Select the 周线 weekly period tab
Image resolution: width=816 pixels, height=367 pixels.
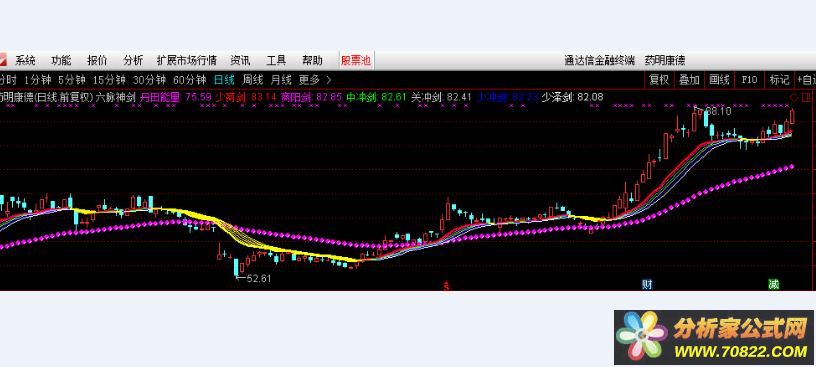point(253,80)
